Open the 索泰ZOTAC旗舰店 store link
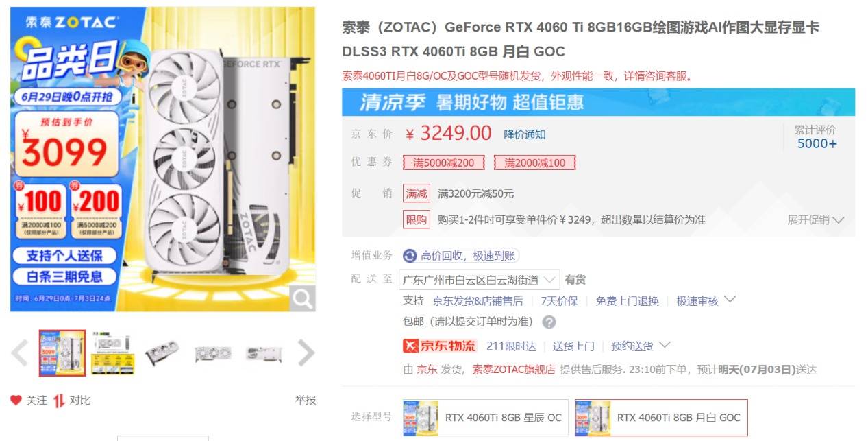The image size is (868, 441). (514, 370)
